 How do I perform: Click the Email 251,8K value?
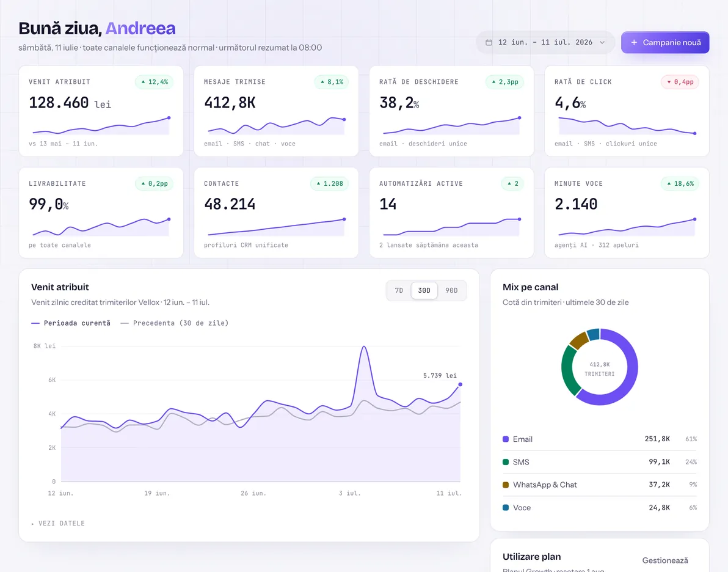pyautogui.click(x=657, y=439)
